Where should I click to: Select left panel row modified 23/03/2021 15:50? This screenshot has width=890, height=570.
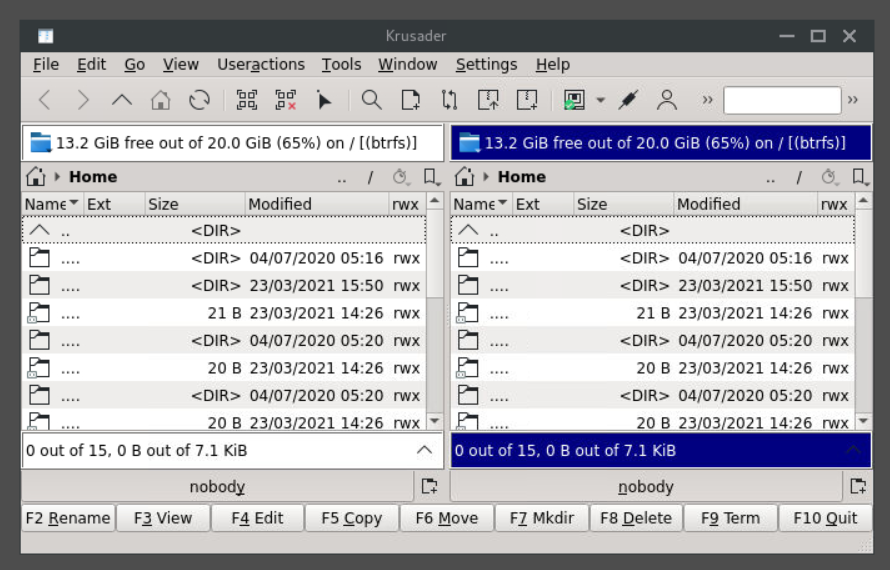224,285
